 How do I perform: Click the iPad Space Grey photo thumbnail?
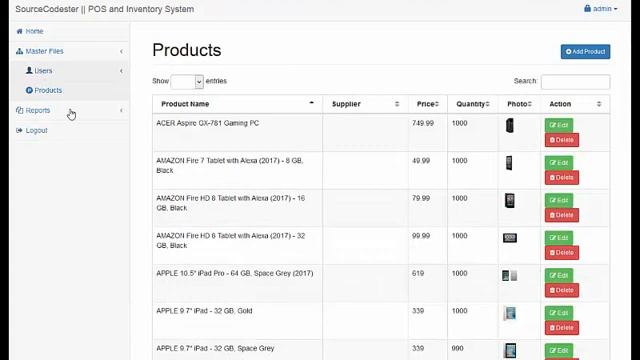click(x=510, y=351)
